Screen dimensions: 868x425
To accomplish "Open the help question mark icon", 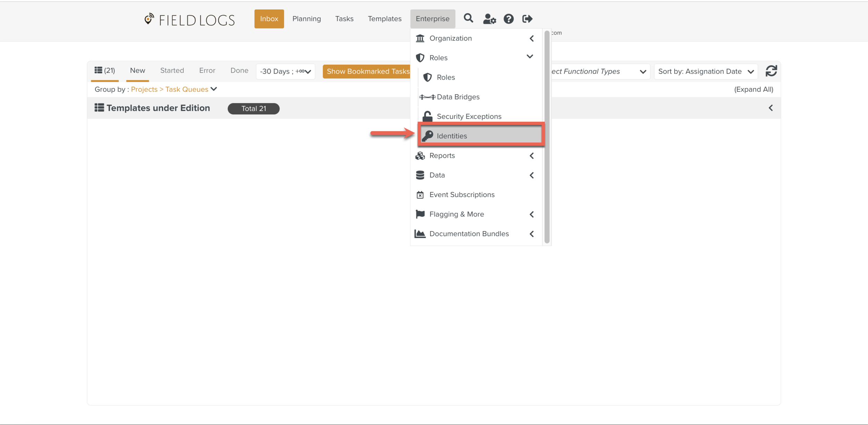I will (x=509, y=19).
